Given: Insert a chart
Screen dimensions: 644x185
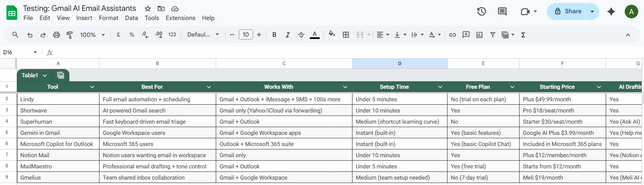Looking at the screenshot, I should 479,35.
